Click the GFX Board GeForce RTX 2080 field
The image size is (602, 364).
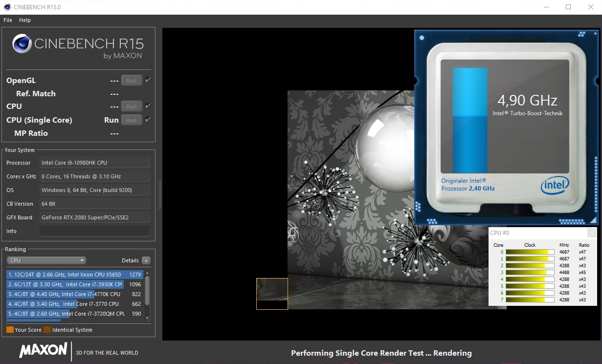tap(94, 217)
